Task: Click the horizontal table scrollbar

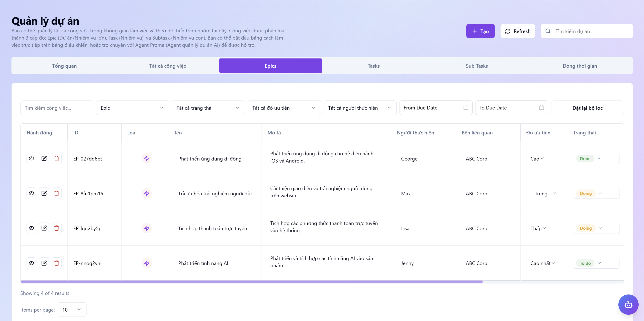Action: (251, 282)
